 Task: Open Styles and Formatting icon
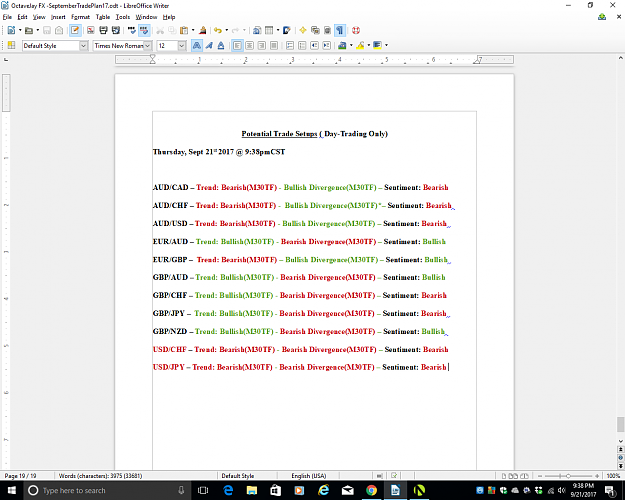11,45
